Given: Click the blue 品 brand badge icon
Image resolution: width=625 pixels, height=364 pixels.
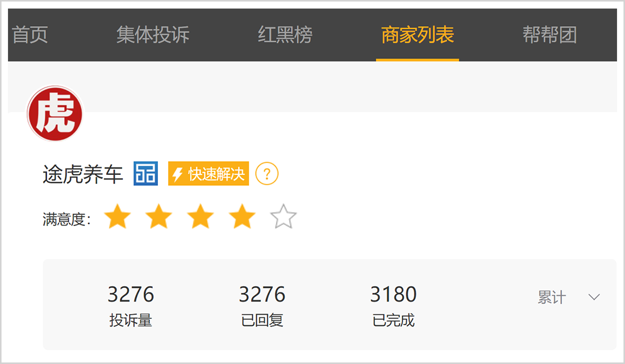Looking at the screenshot, I should [145, 173].
